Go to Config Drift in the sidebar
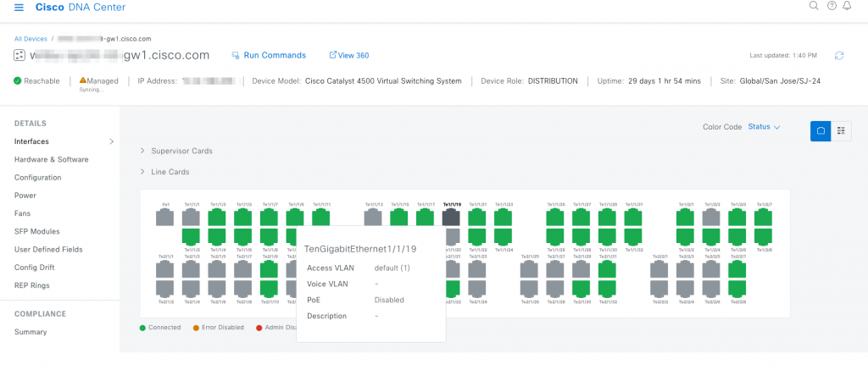Image resolution: width=868 pixels, height=370 pixels. click(37, 268)
